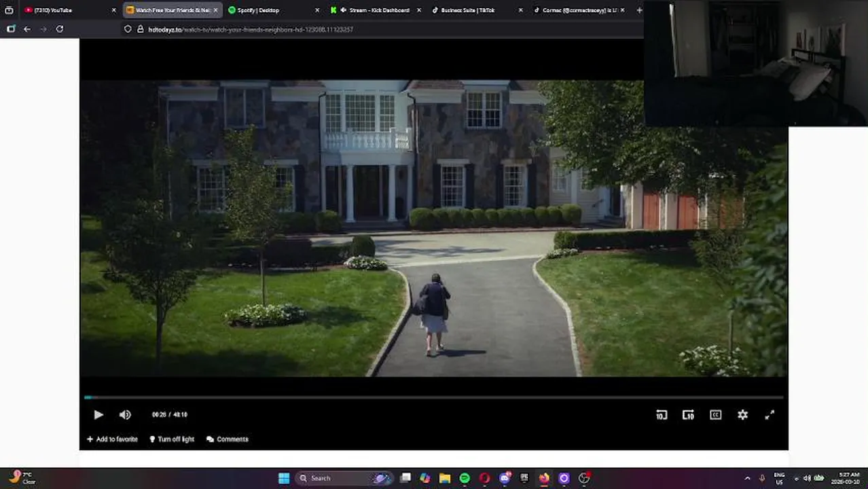The width and height of the screenshot is (868, 489).
Task: Open the browser tab list button
Action: tap(9, 10)
